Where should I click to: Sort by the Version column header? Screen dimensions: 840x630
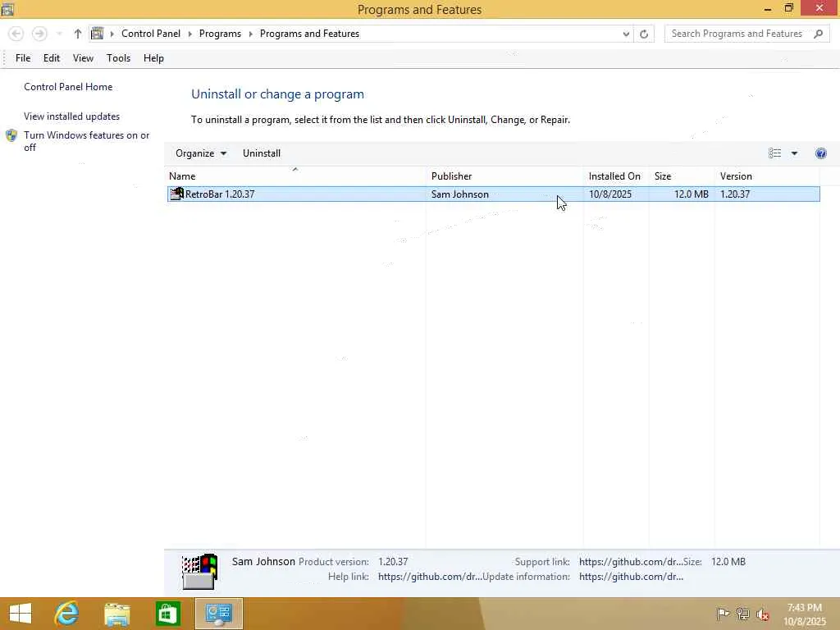pos(767,176)
